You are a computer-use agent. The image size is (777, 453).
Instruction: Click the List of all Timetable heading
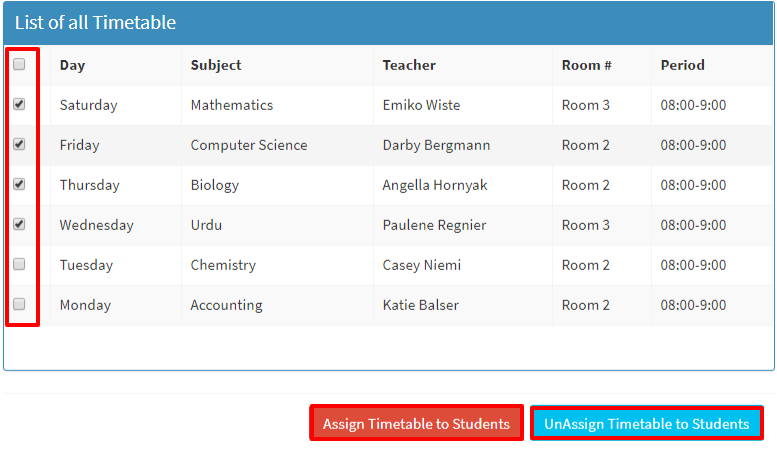95,22
